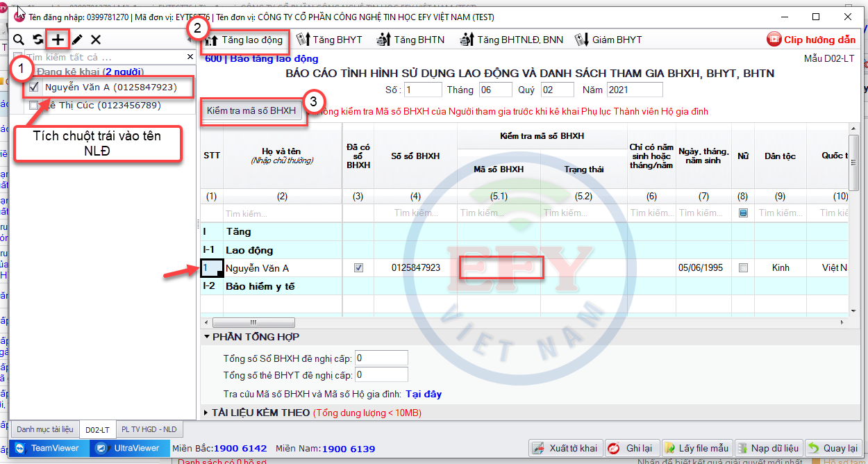Click the Nạp dữ liệu button
This screenshot has height=464, width=868.
769,448
